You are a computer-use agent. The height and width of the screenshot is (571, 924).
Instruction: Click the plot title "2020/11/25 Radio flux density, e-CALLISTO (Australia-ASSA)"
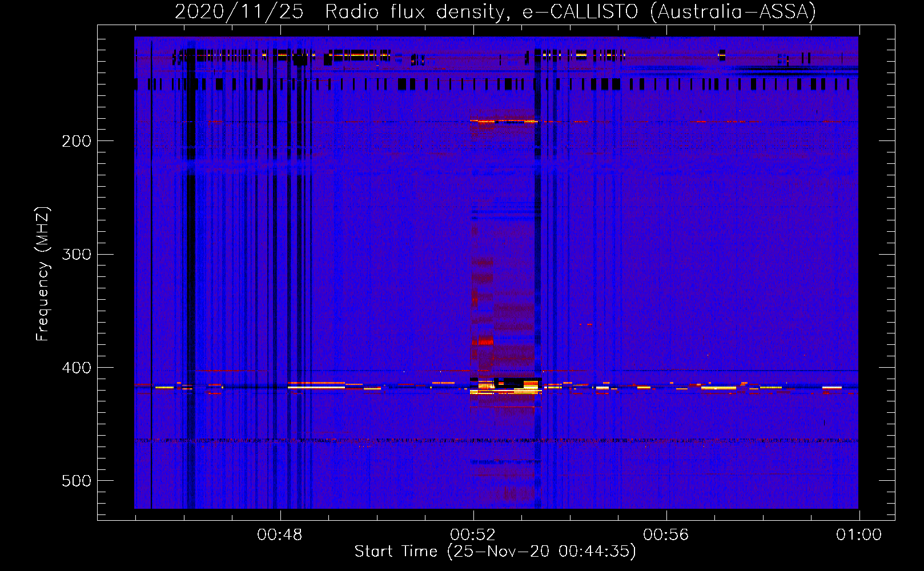click(x=495, y=11)
